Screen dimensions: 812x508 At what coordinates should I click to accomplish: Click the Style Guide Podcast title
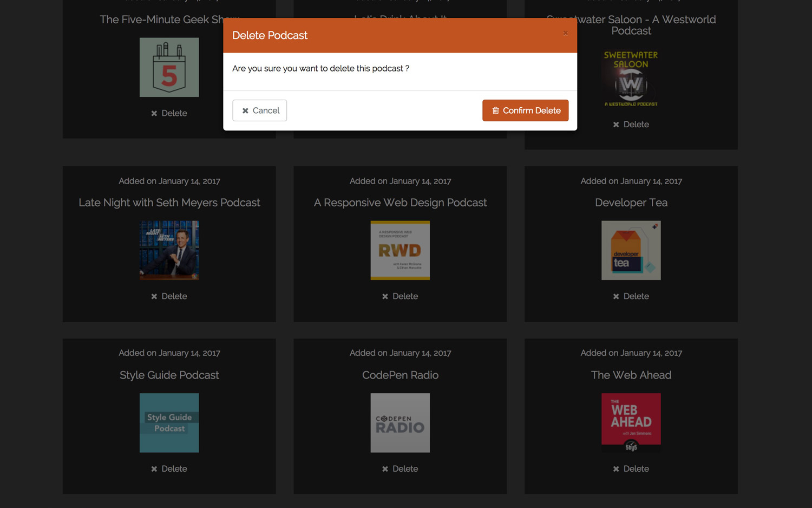pyautogui.click(x=169, y=375)
